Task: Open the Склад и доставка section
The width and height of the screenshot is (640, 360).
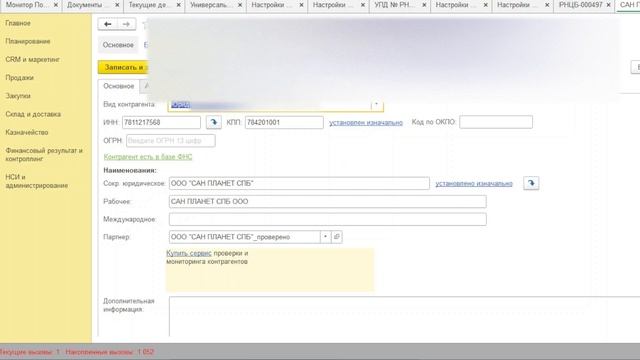Action: [33, 114]
